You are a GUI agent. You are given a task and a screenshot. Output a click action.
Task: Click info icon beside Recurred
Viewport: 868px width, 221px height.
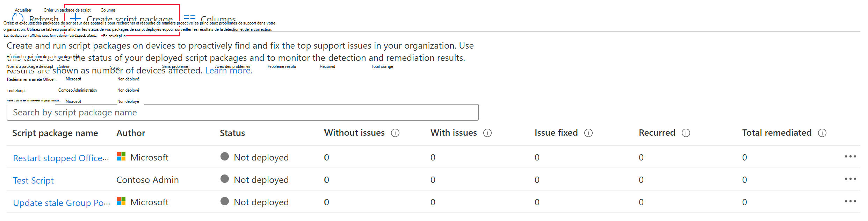686,133
